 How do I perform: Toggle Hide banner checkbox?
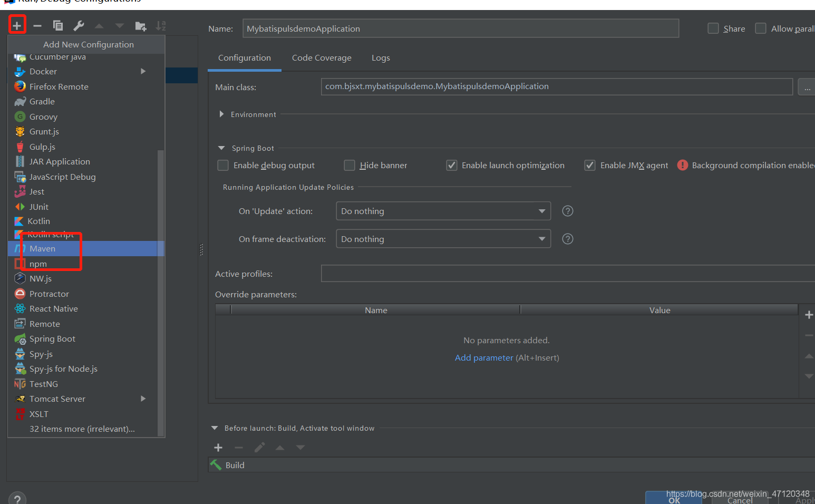(x=350, y=166)
